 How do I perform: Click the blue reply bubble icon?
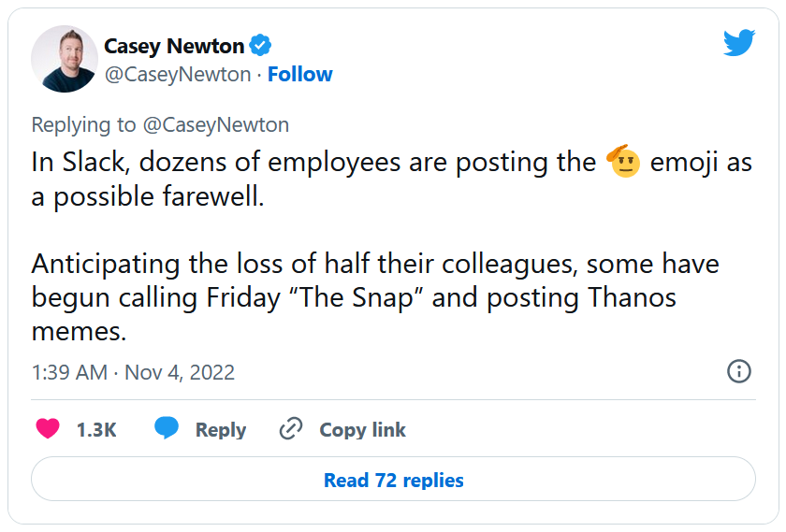[x=167, y=429]
